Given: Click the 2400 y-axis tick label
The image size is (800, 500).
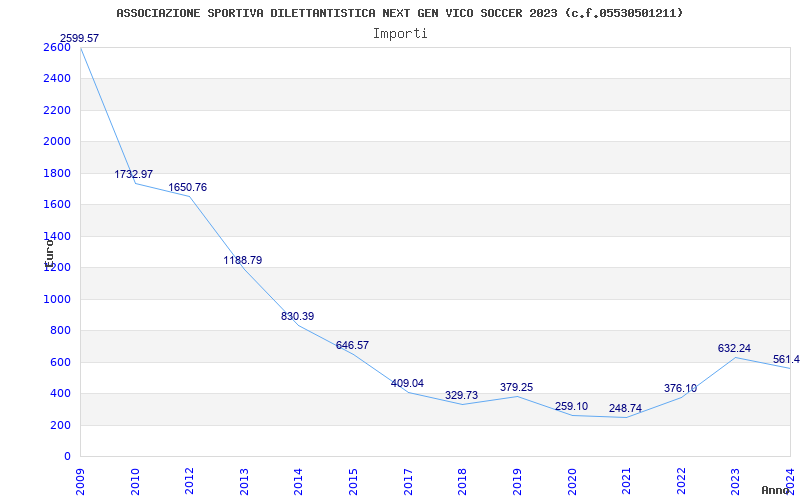Looking at the screenshot, I should coord(57,79).
